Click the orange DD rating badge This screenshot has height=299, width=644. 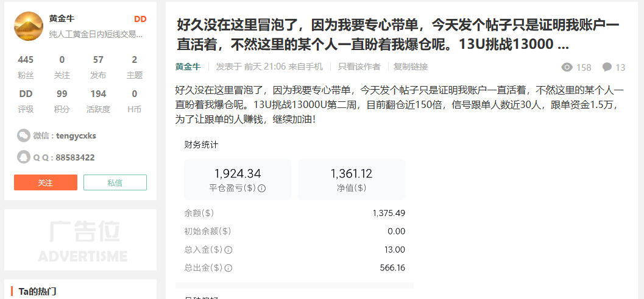140,19
